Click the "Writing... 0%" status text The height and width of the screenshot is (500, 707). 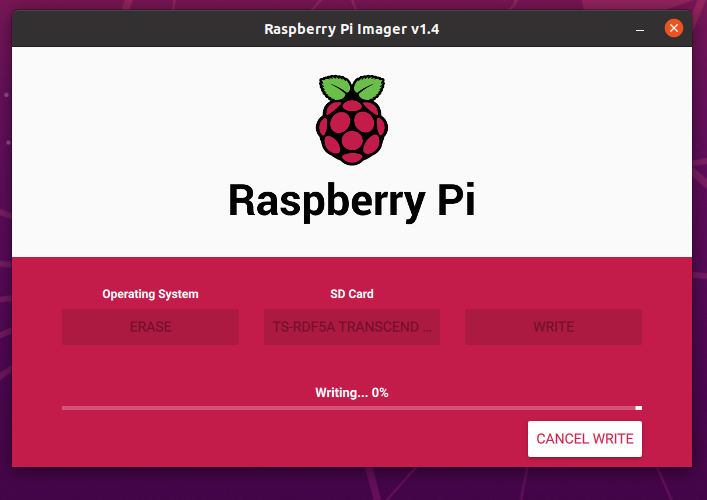(352, 393)
